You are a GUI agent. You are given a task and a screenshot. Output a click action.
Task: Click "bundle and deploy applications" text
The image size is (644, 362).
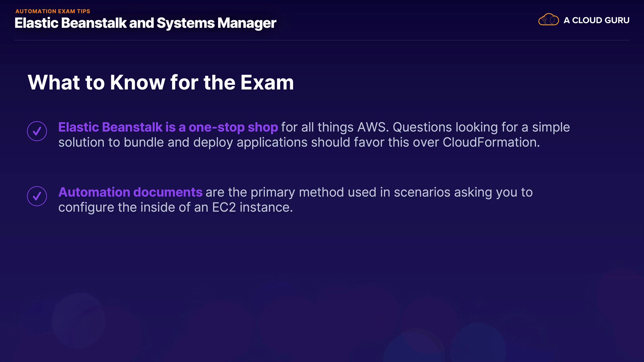[x=215, y=142]
